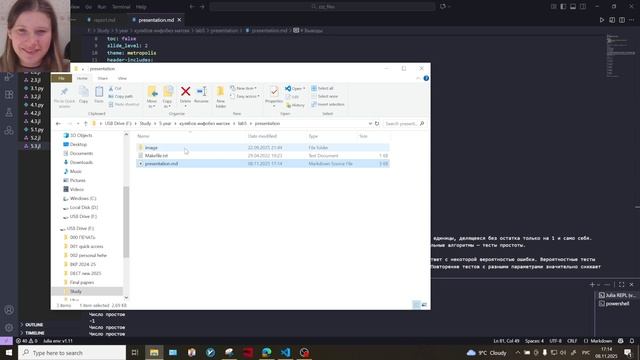Viewport: 640px width, 360px height.
Task: Open Task View on taskbar
Action: click(135, 352)
